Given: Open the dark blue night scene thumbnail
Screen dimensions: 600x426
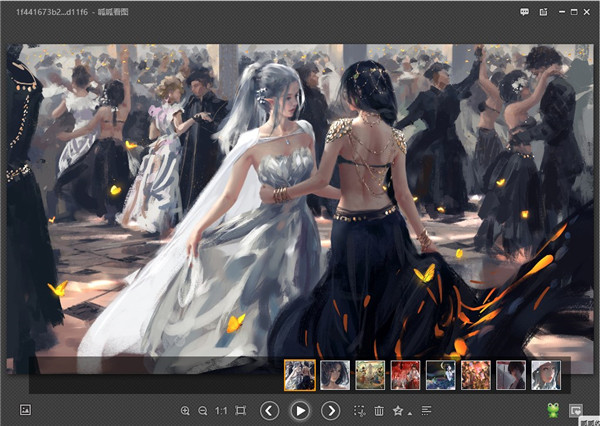Looking at the screenshot, I should pyautogui.click(x=440, y=375).
